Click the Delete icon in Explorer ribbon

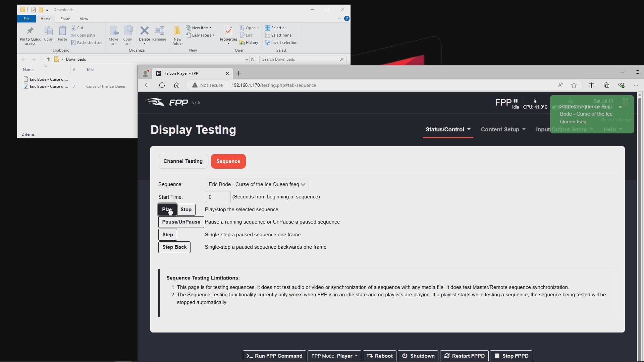pos(144,36)
